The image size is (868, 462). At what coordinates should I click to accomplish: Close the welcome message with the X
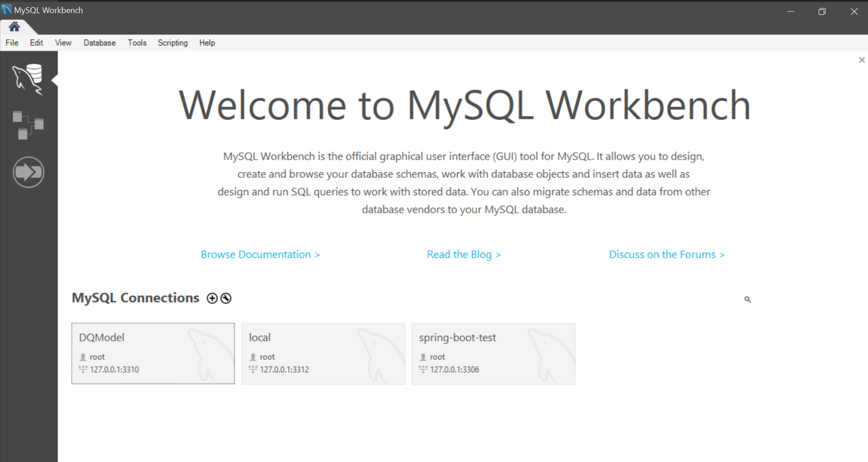[x=862, y=60]
